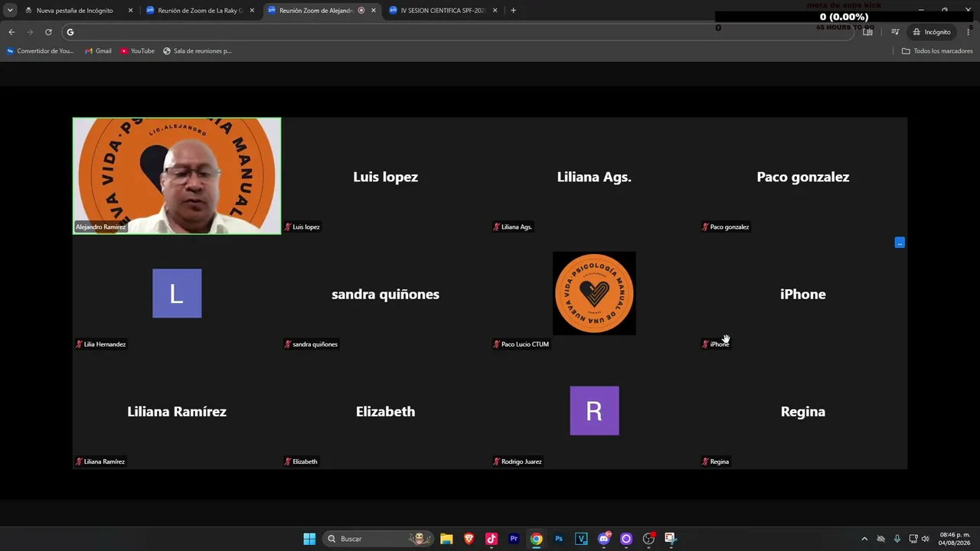Open the Todos los marcadores folder

[x=937, y=51]
